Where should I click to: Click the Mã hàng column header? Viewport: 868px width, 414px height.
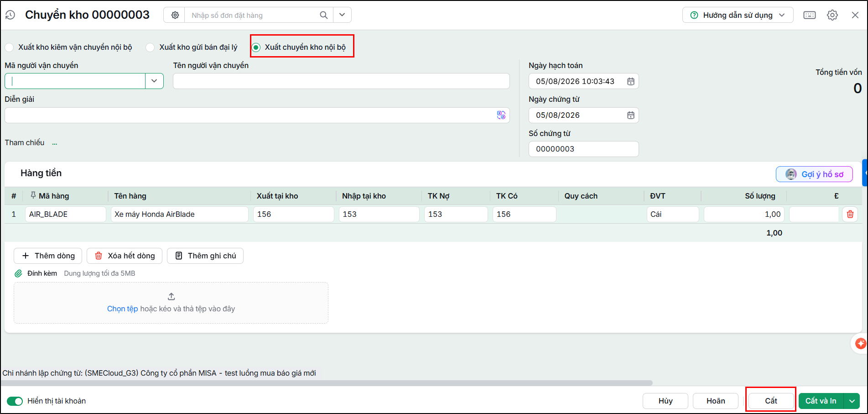pos(54,196)
